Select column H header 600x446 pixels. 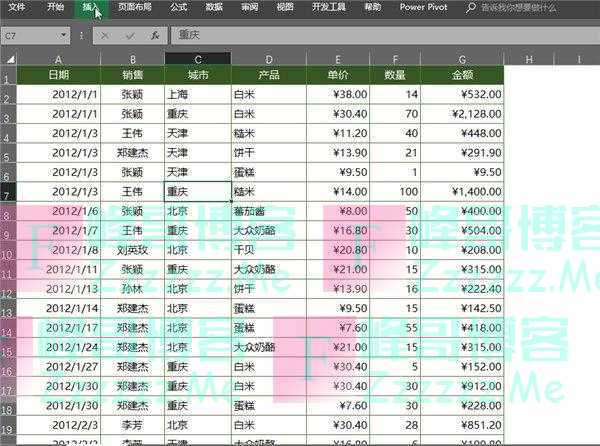click(527, 59)
